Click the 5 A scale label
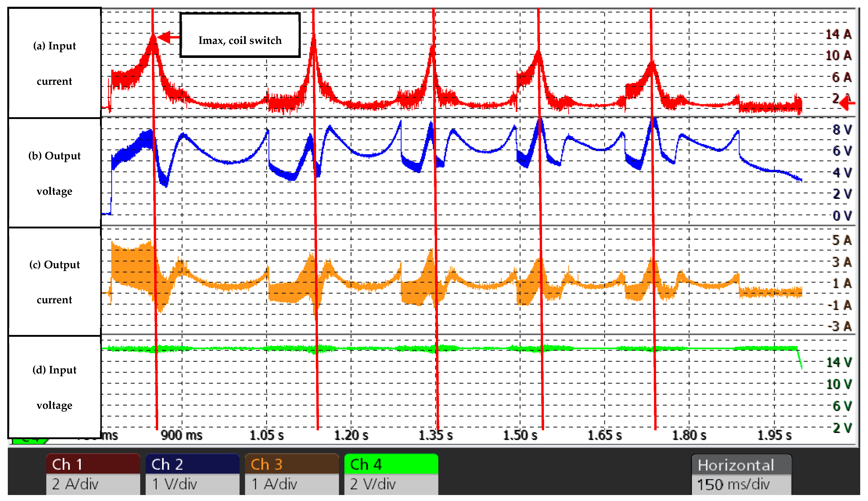 tap(842, 240)
